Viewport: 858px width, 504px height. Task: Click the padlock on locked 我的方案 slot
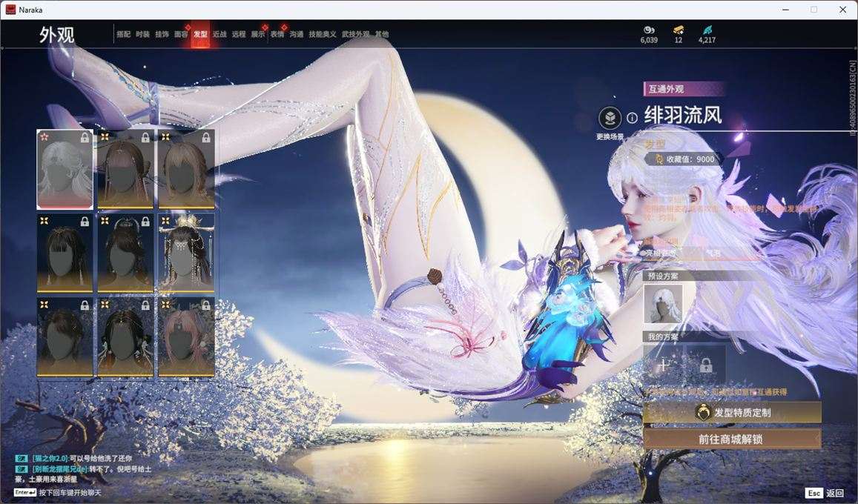point(705,364)
